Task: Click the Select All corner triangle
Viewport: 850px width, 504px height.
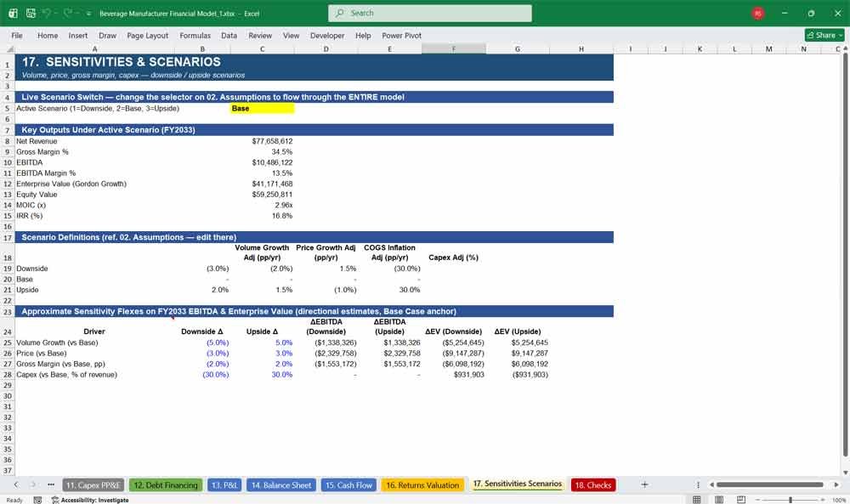Action: 9,48
